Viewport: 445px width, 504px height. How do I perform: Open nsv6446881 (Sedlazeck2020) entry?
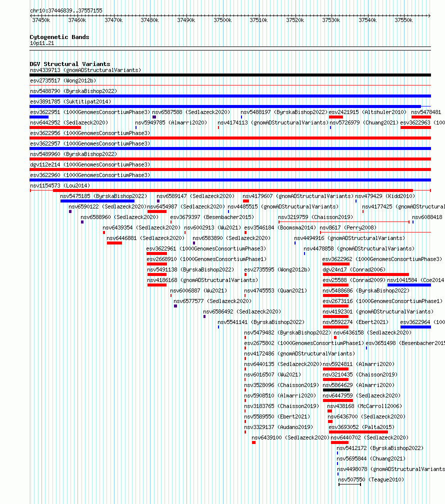pos(145,238)
